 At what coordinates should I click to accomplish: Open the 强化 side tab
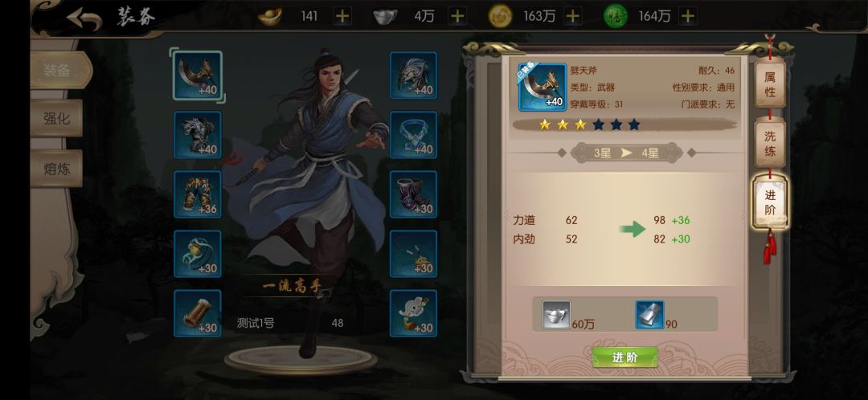56,118
